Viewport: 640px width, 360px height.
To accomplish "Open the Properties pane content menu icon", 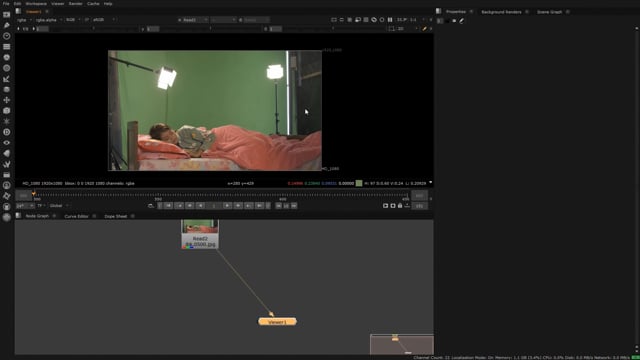I will pos(438,11).
